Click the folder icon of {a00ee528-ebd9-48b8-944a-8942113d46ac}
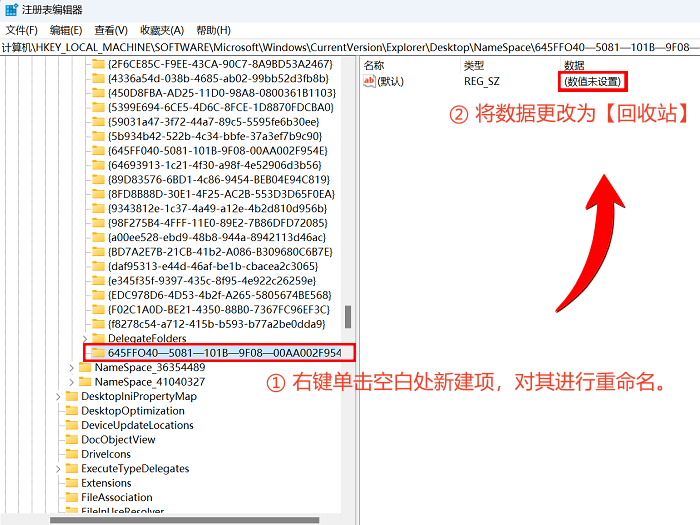Viewport: 700px width, 525px height. pos(98,237)
